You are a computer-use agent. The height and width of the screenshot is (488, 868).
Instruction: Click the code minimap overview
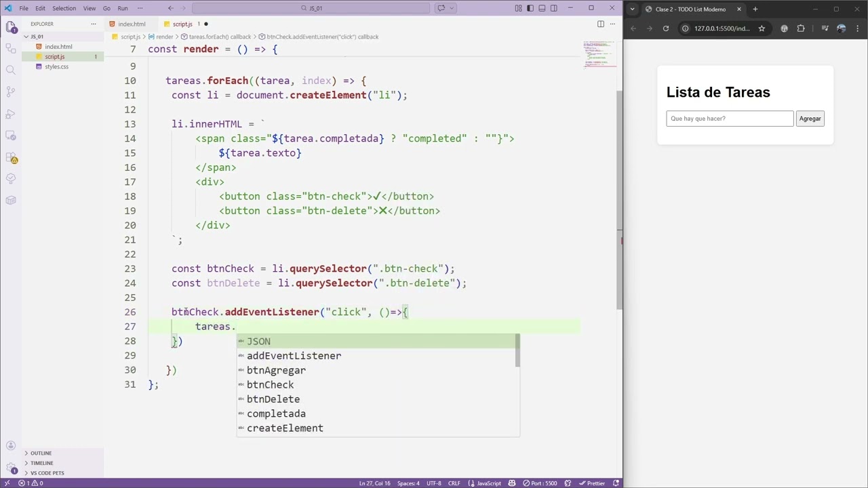click(600, 54)
